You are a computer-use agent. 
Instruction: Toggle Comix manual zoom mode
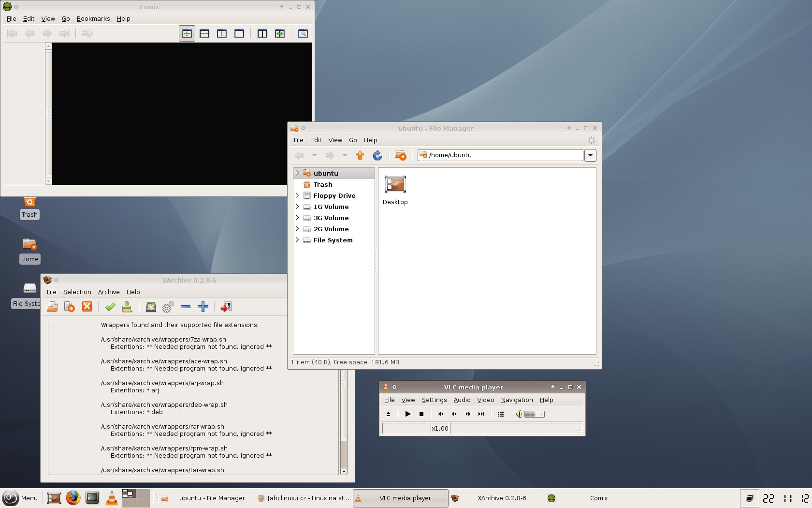239,33
